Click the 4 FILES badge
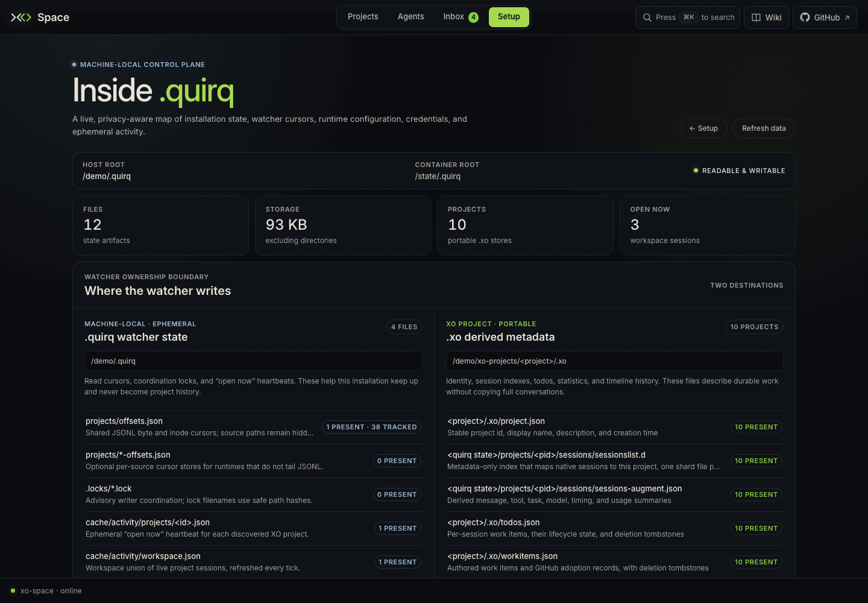The image size is (868, 603). click(404, 327)
